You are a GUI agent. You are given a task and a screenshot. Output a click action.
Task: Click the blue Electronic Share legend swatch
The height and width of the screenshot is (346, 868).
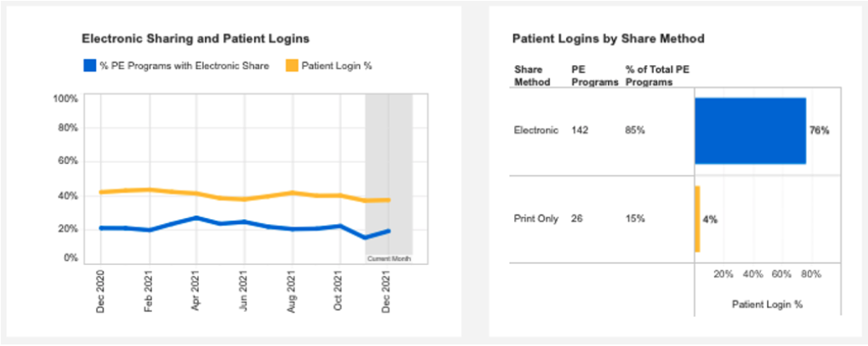(x=89, y=65)
